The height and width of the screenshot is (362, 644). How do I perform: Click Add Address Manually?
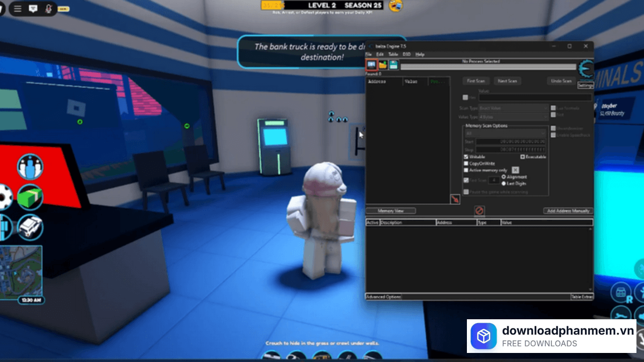567,211
